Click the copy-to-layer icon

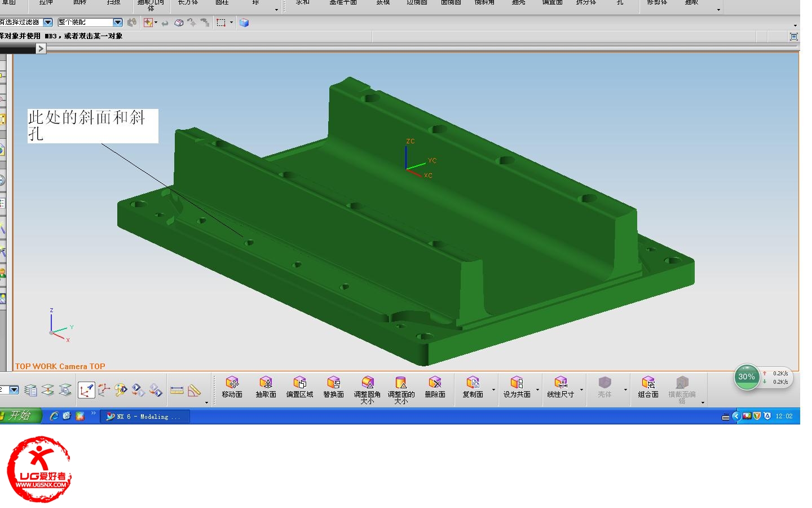click(x=65, y=390)
